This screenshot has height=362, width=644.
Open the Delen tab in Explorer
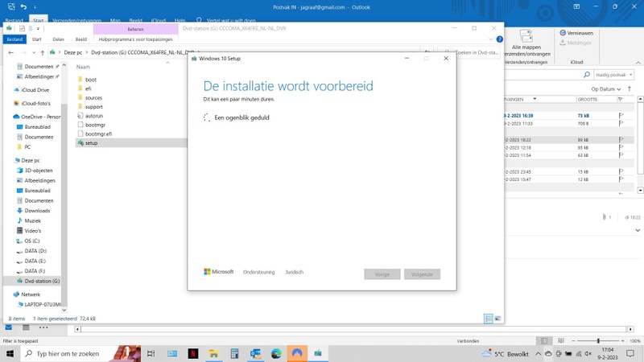click(58, 39)
